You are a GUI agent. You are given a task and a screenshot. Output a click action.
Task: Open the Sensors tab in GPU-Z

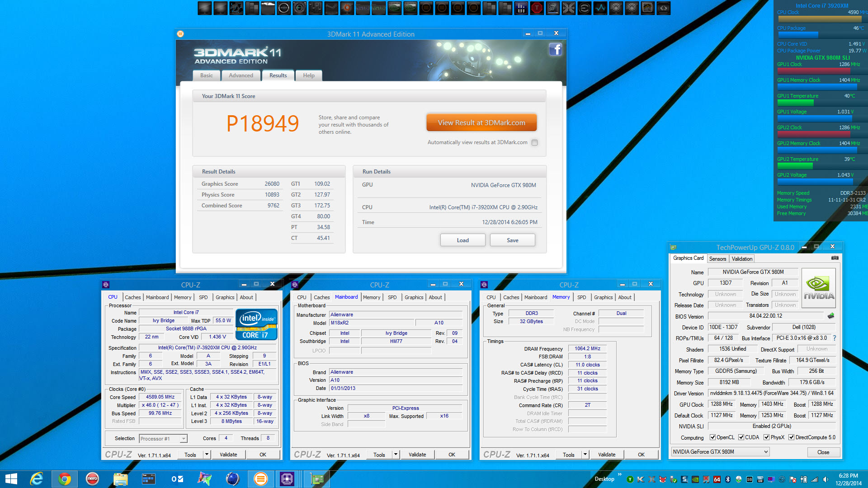[x=717, y=259]
